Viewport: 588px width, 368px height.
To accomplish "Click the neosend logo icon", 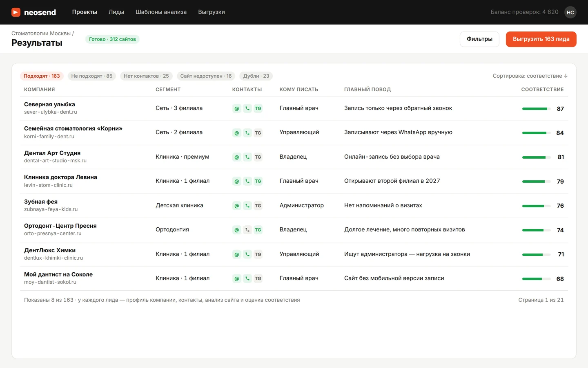I will pyautogui.click(x=16, y=12).
